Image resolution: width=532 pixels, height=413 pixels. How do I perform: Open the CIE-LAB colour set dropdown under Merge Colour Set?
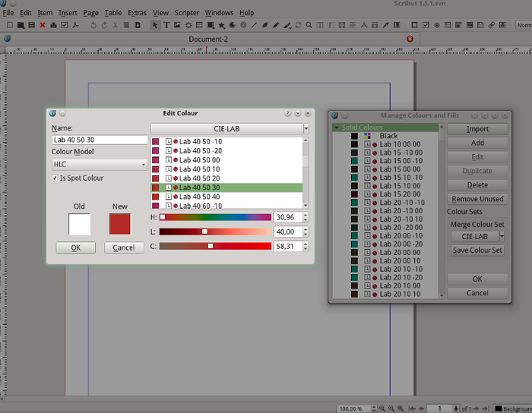(x=477, y=237)
